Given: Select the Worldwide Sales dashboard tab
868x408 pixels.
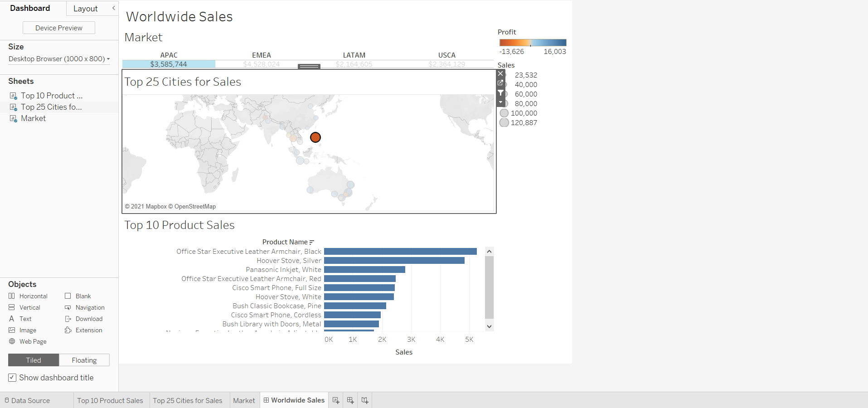Looking at the screenshot, I should click(x=294, y=400).
